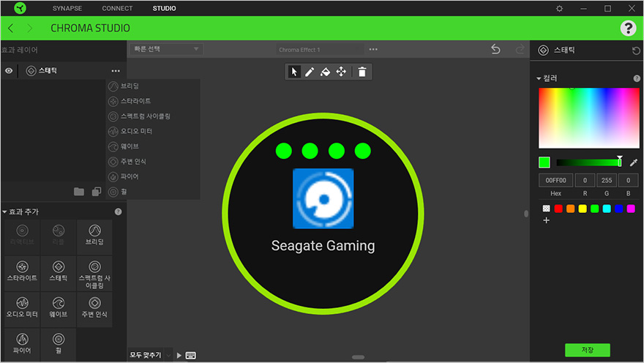644x363 pixels.
Task: Click the brightness slider bar
Action: click(588, 162)
